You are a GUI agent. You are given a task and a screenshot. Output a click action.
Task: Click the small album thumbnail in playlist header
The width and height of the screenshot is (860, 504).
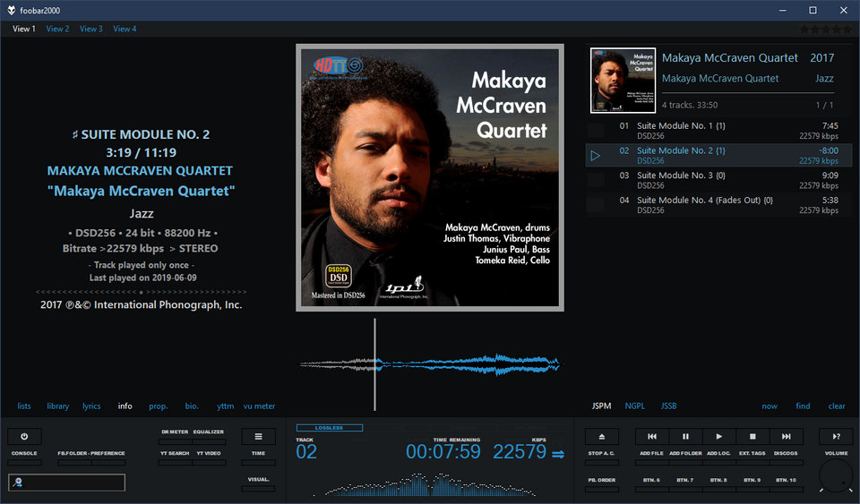coord(623,81)
